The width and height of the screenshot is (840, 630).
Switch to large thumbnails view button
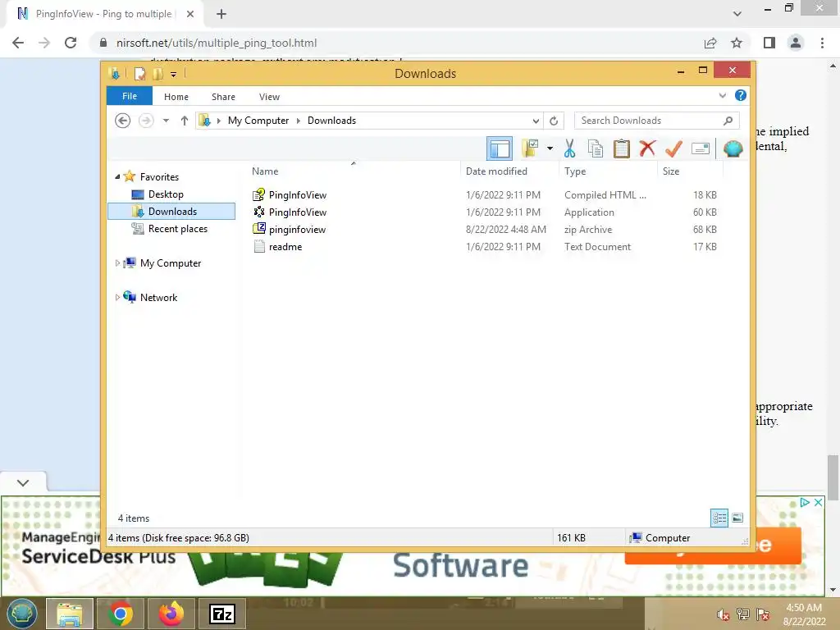coord(737,518)
